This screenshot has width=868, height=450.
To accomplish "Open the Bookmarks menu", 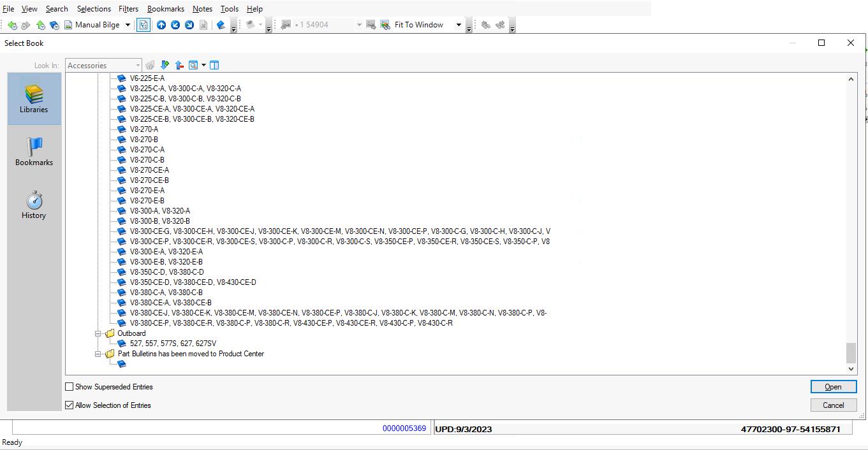I will (165, 9).
